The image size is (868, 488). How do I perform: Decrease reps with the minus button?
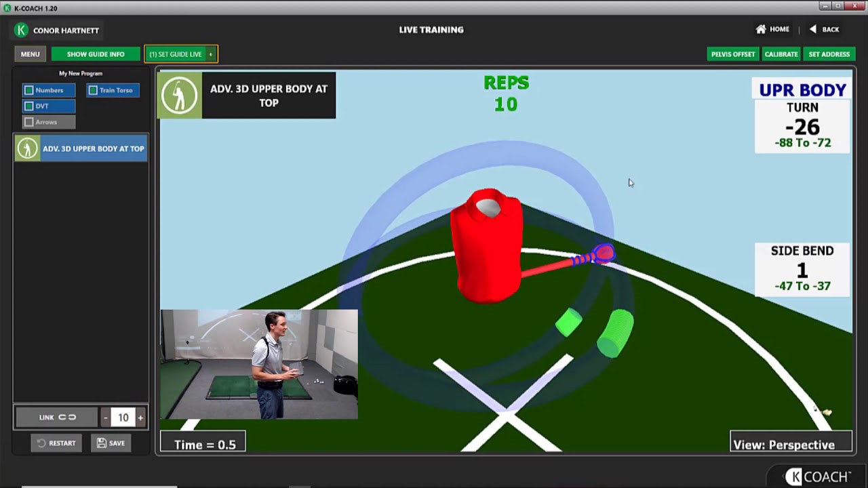tap(106, 418)
